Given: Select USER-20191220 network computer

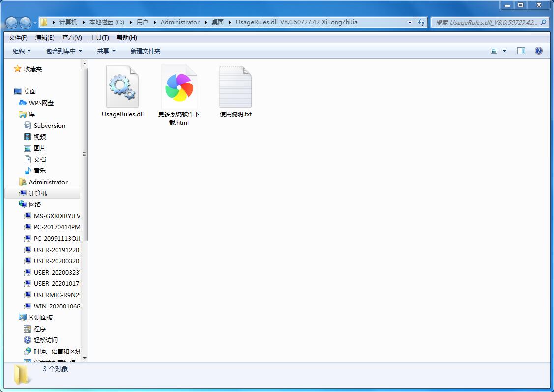Looking at the screenshot, I should coord(52,250).
